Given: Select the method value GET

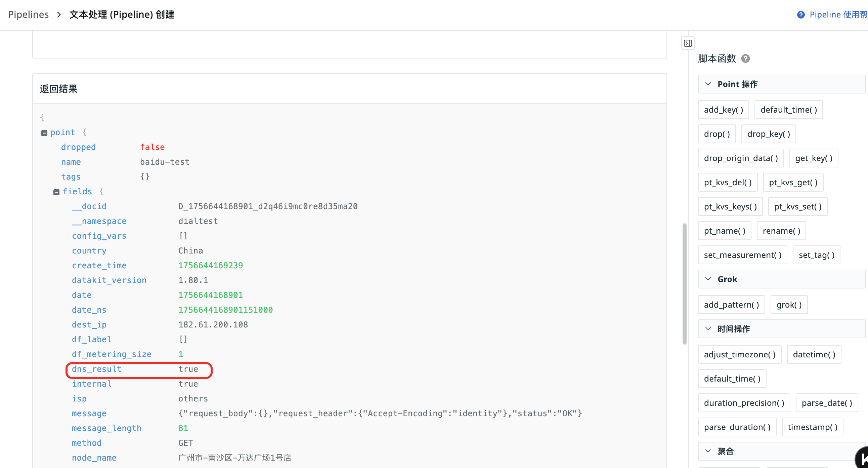Looking at the screenshot, I should 186,443.
